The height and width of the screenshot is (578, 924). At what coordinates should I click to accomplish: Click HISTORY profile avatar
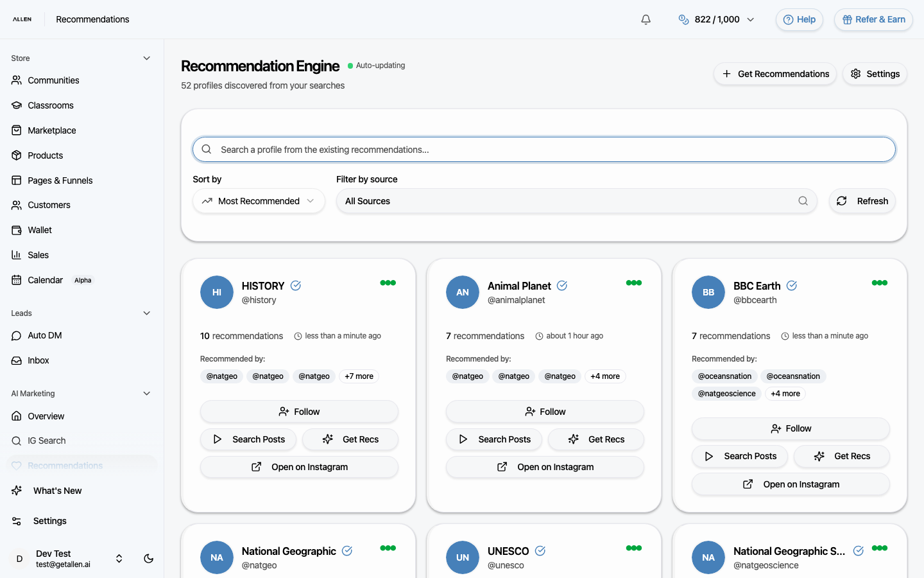217,292
